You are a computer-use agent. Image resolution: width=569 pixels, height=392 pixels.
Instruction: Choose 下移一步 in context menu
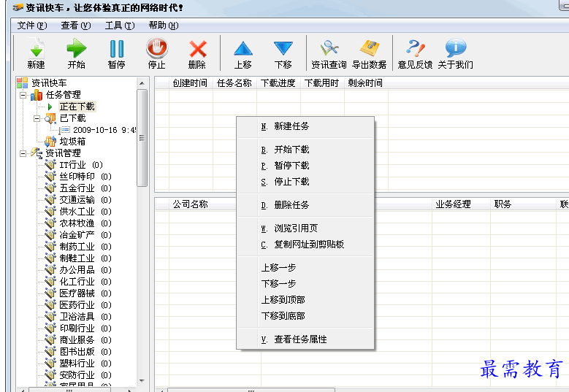(305, 283)
